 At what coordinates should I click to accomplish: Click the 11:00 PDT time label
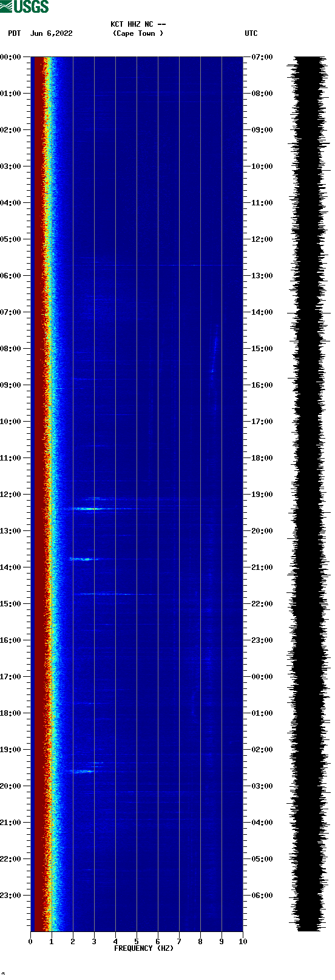[x=11, y=458]
